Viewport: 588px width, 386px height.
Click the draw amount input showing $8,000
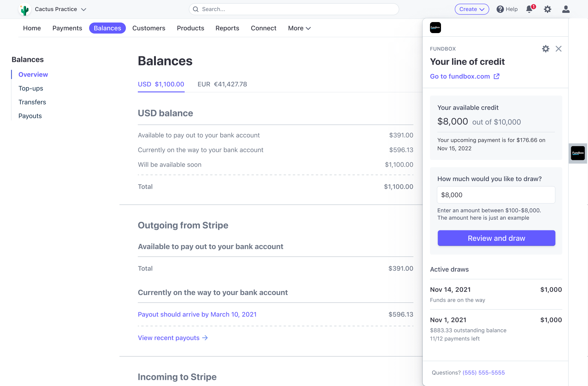(x=496, y=195)
